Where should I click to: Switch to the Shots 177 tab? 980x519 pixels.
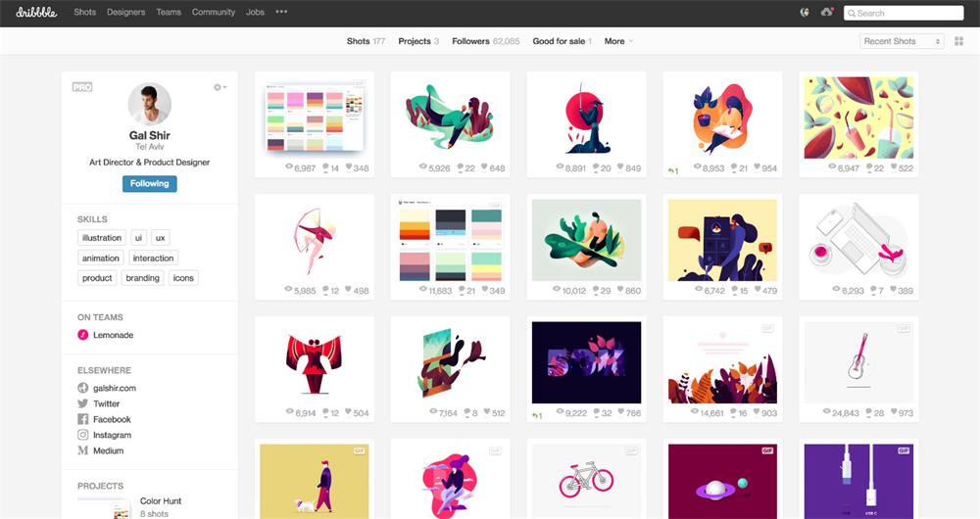point(366,41)
